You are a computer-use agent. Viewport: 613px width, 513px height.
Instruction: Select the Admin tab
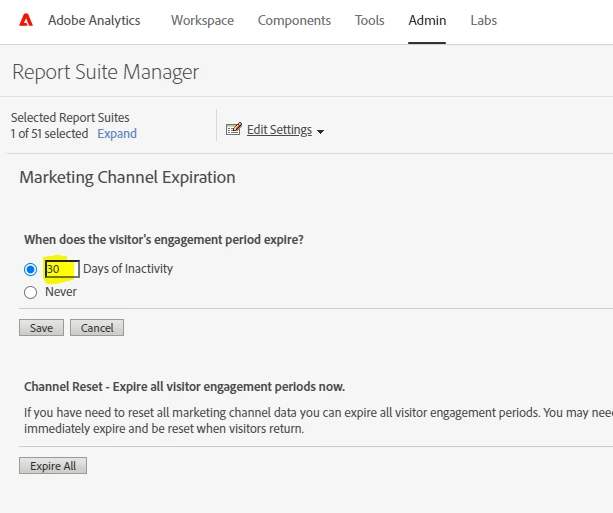tap(427, 20)
